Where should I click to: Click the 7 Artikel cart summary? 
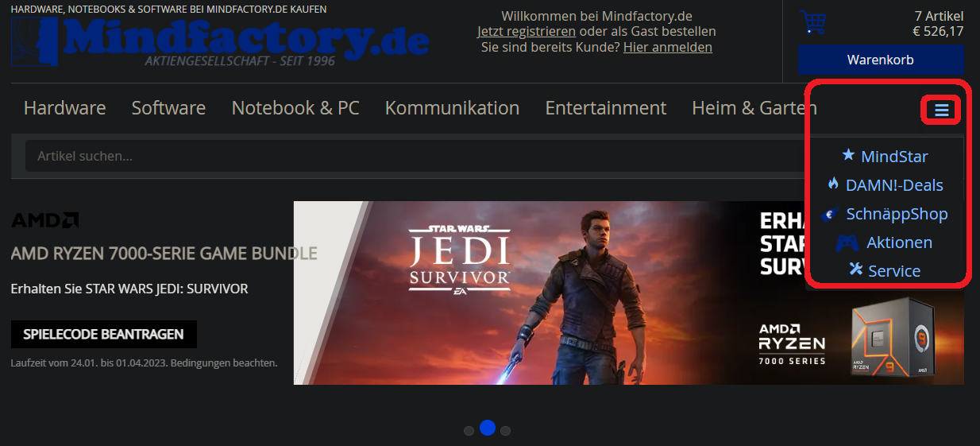coord(939,16)
